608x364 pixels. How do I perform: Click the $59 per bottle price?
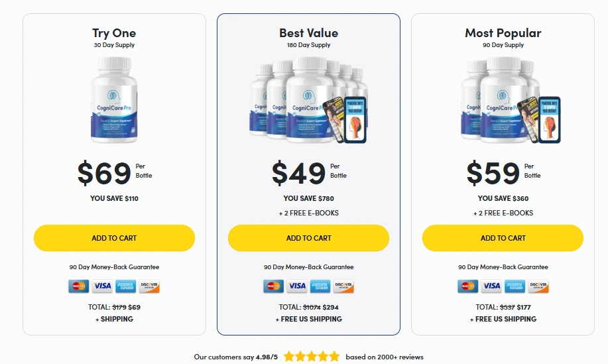(x=494, y=172)
